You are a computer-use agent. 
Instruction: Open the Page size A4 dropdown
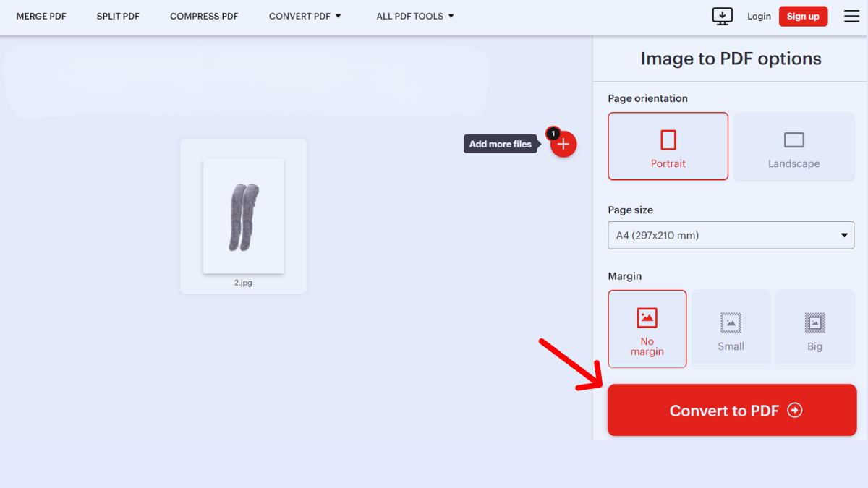[731, 235]
